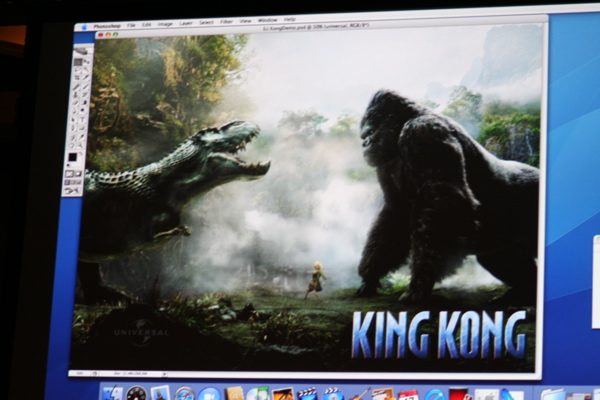Click the Adobe feather toolbox header image
This screenshot has height=400, width=600.
[82, 51]
